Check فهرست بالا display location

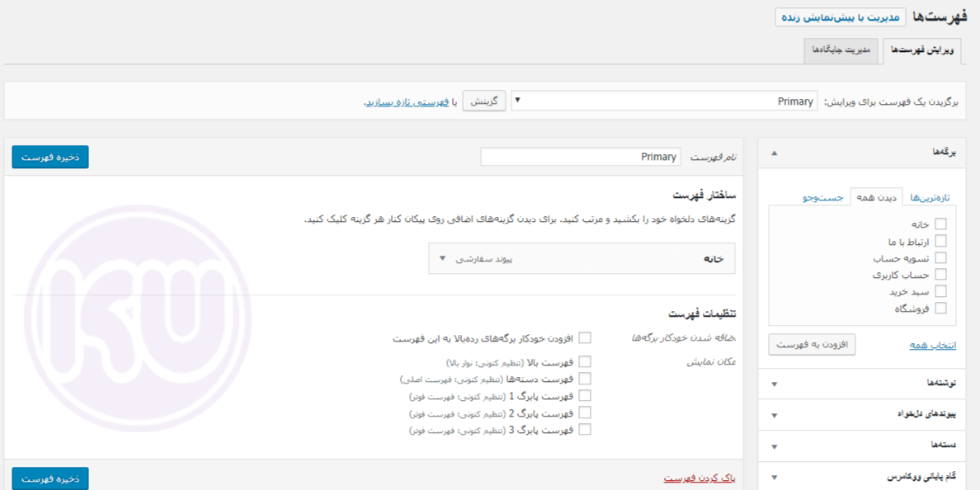(x=585, y=362)
